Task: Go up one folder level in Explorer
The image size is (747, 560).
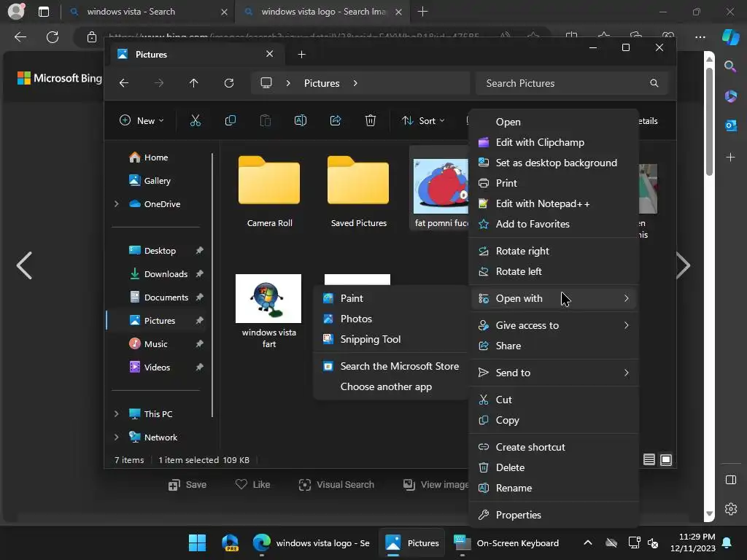Action: point(193,83)
